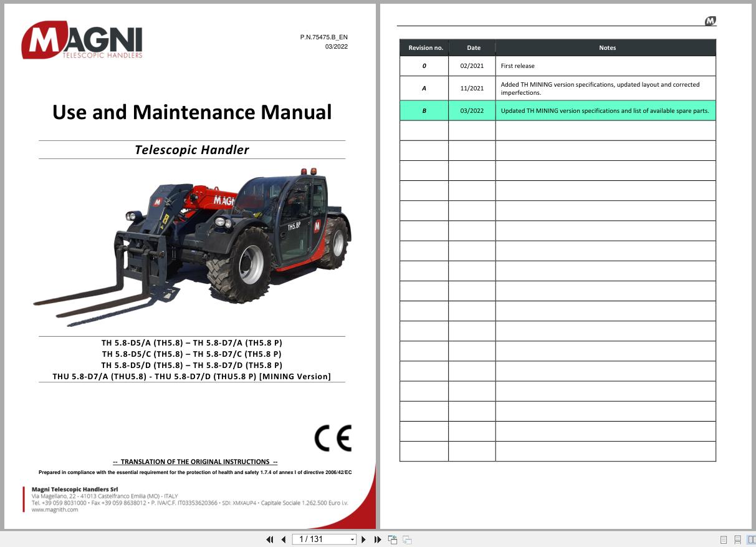The height and width of the screenshot is (547, 756).
Task: Jump to the last page
Action: point(378,540)
